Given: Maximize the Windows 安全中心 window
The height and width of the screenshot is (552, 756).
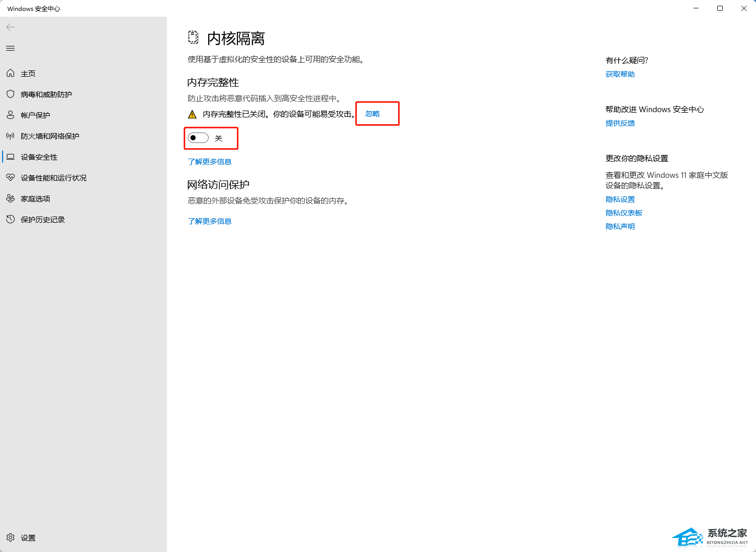Looking at the screenshot, I should 720,8.
